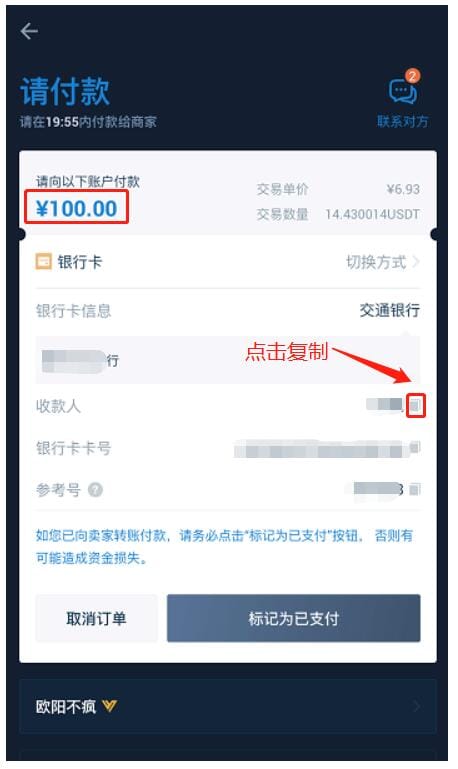The width and height of the screenshot is (458, 769).
Task: Tap the back arrow icon
Action: pyautogui.click(x=29, y=31)
